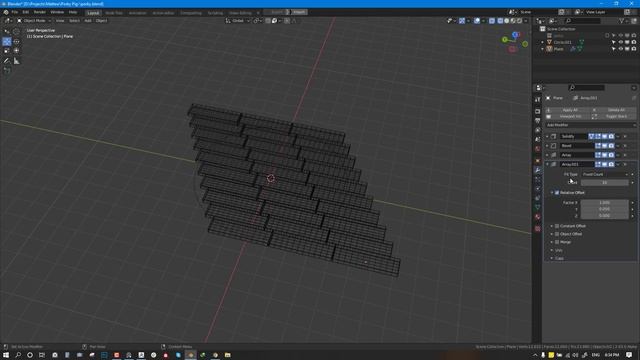Open the Window menu
The width and height of the screenshot is (640, 360).
[x=57, y=12]
